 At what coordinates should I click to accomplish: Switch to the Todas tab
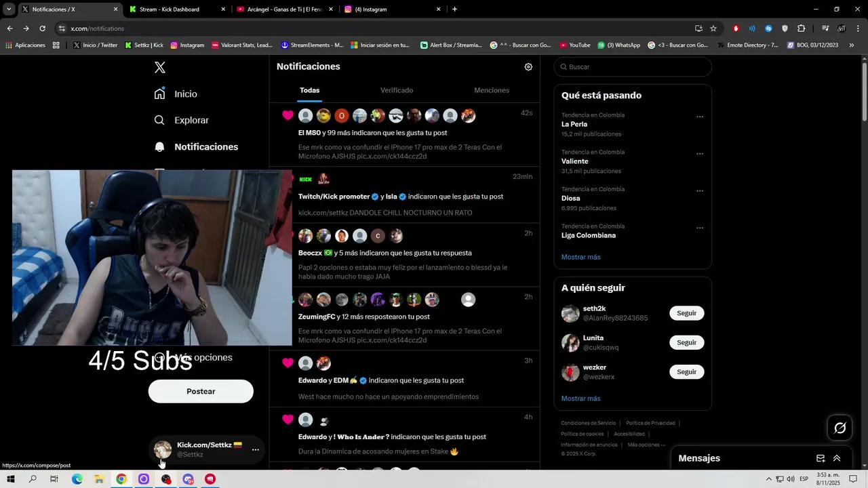tap(310, 90)
